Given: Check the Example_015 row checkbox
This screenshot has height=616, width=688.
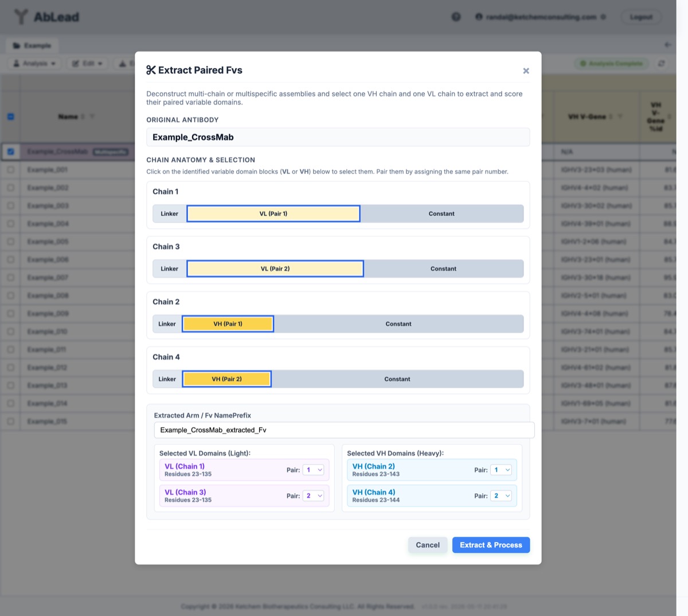Looking at the screenshot, I should [x=10, y=421].
